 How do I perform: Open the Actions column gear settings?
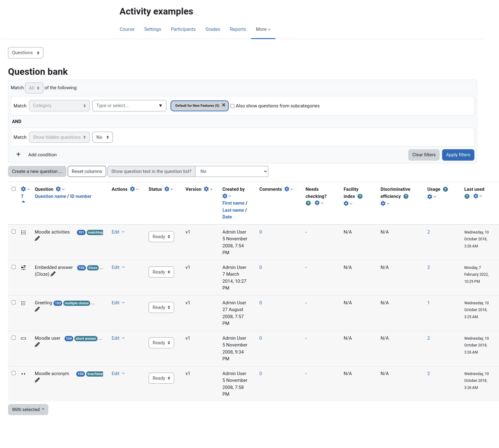point(134,189)
